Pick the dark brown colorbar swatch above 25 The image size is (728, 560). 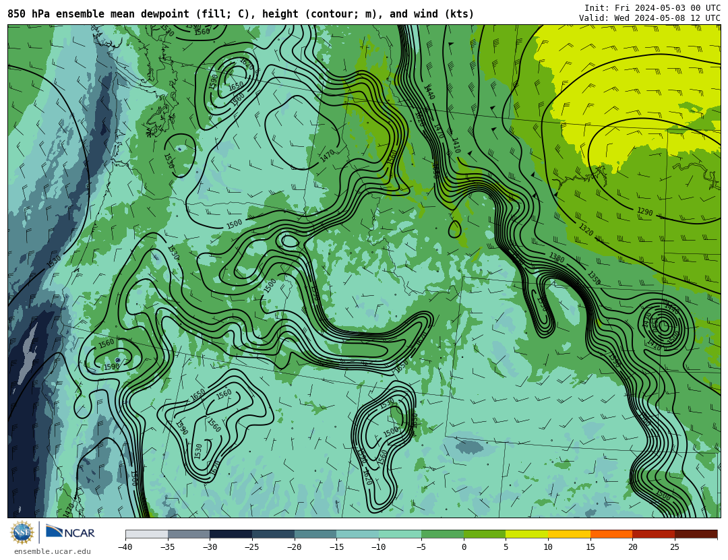(696, 534)
